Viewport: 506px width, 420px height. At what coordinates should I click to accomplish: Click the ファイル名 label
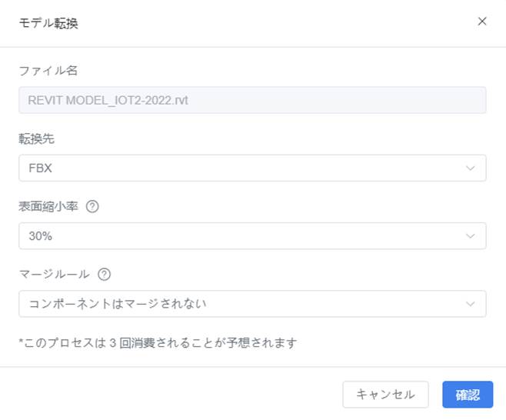coord(48,70)
